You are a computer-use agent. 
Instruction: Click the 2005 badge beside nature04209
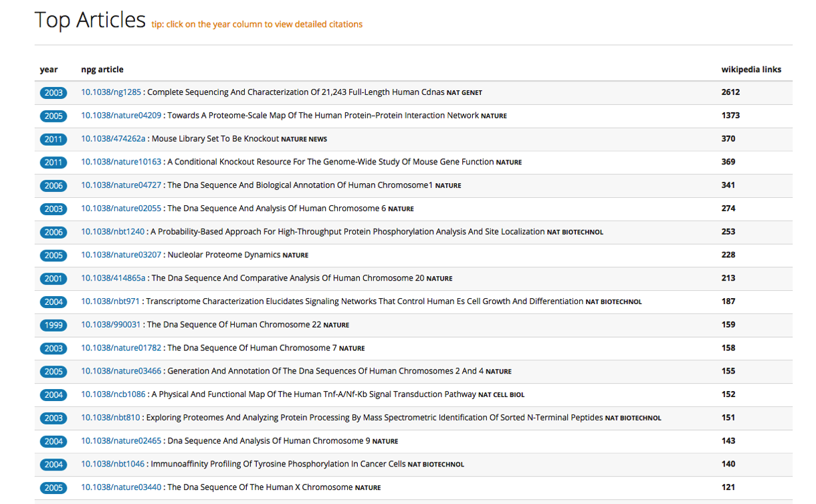point(54,116)
